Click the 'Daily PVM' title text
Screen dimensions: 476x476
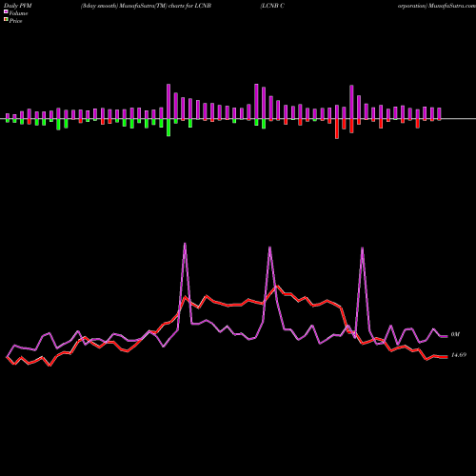18,6
